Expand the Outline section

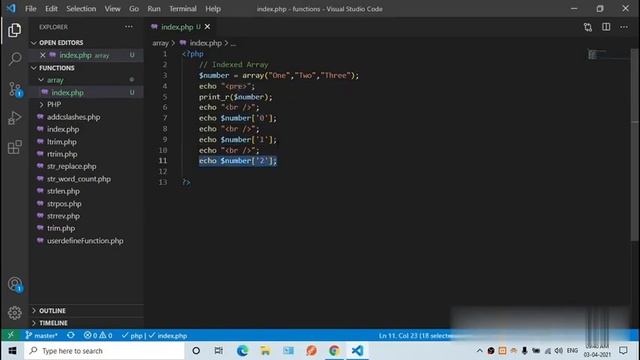[x=52, y=311]
